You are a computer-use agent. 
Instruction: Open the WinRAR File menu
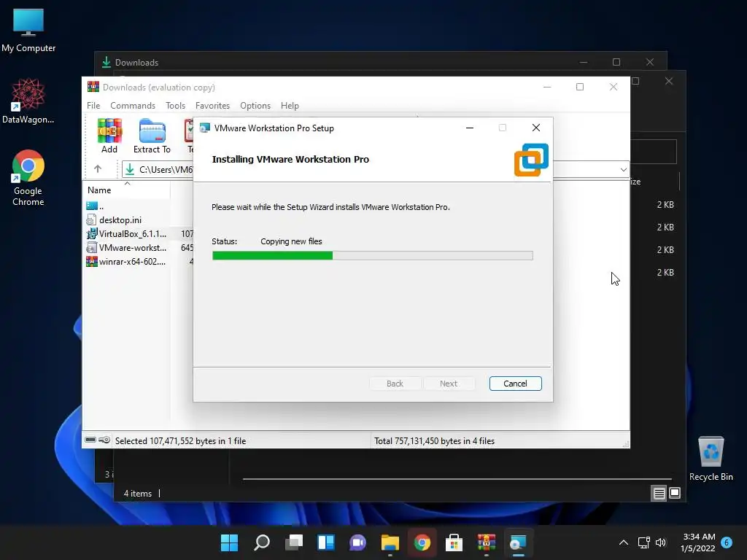(x=93, y=105)
